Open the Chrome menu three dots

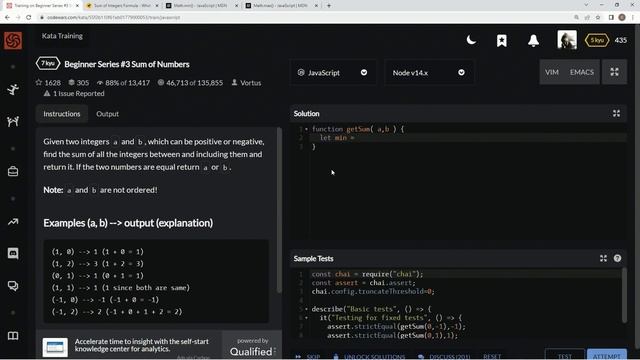coord(633,18)
